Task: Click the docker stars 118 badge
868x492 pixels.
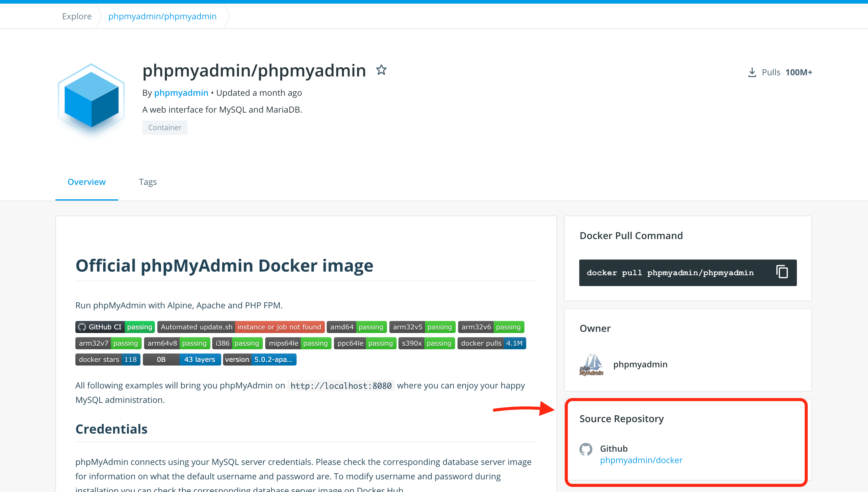Action: pos(108,359)
